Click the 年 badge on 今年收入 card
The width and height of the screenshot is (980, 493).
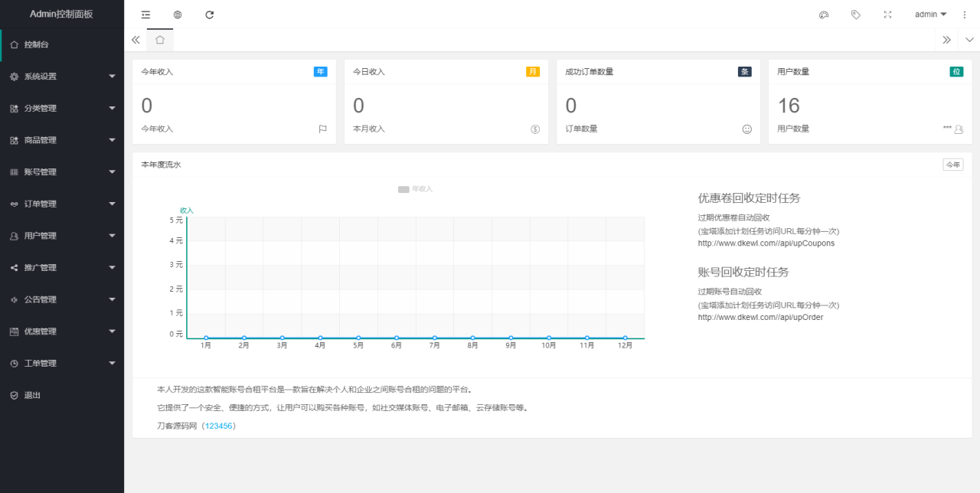tap(321, 71)
